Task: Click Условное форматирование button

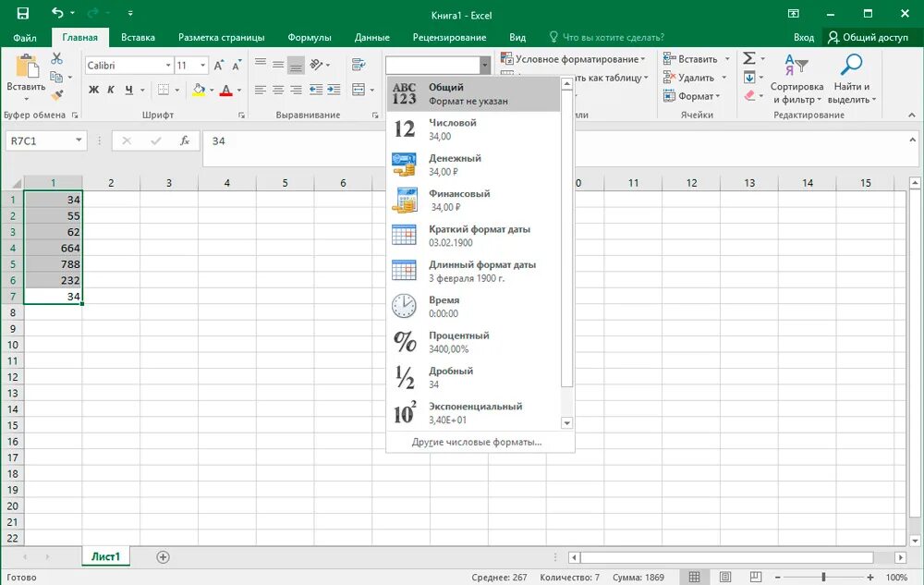Action: click(573, 59)
